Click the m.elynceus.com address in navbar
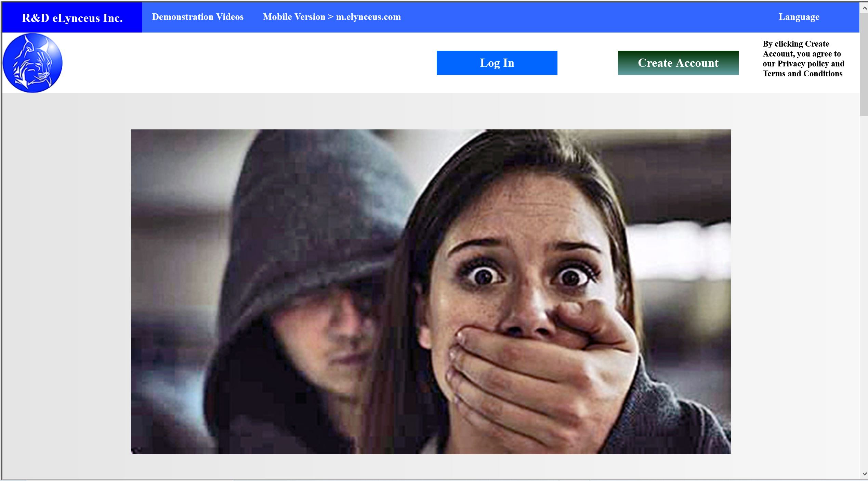 [368, 17]
